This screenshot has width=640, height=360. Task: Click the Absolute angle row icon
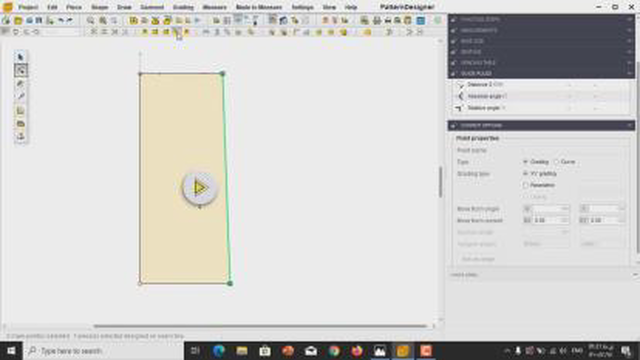460,96
